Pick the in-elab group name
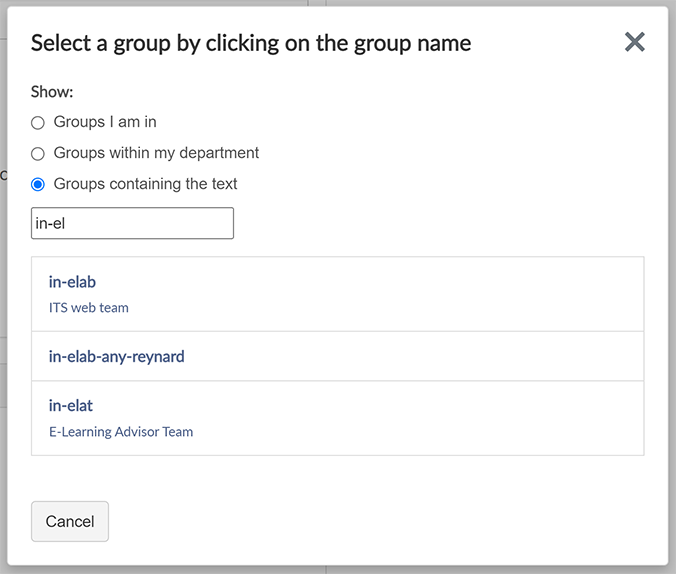The width and height of the screenshot is (676, 574). 72,282
